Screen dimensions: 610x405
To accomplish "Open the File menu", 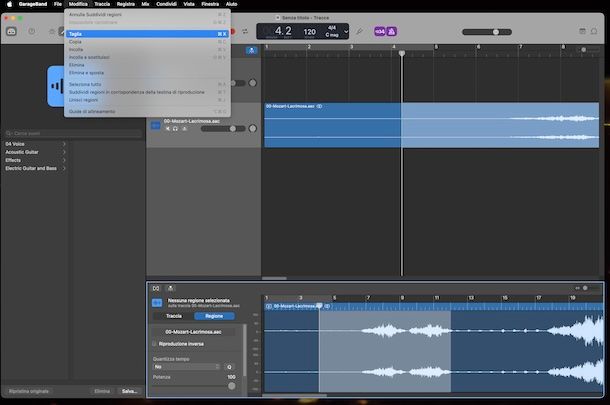I will pos(58,4).
